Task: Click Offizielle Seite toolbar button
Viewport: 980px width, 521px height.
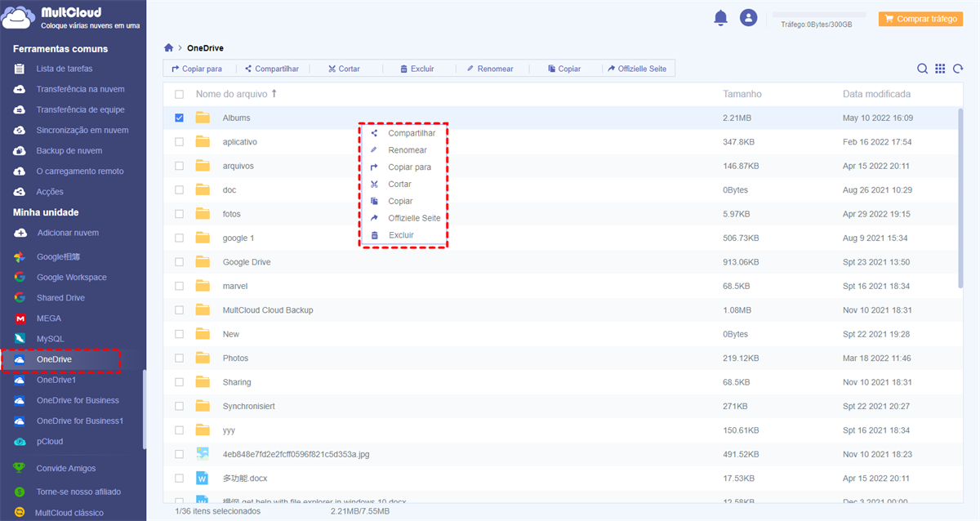Action: [x=637, y=69]
